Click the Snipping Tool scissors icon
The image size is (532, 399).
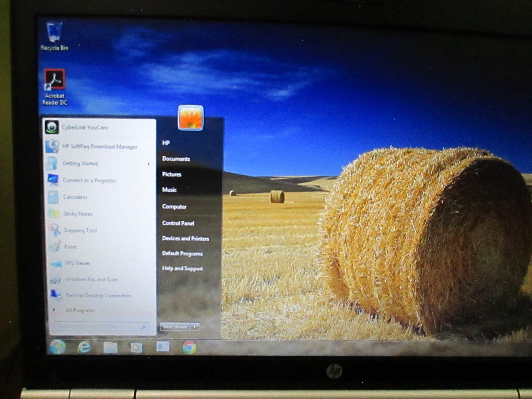tap(55, 230)
